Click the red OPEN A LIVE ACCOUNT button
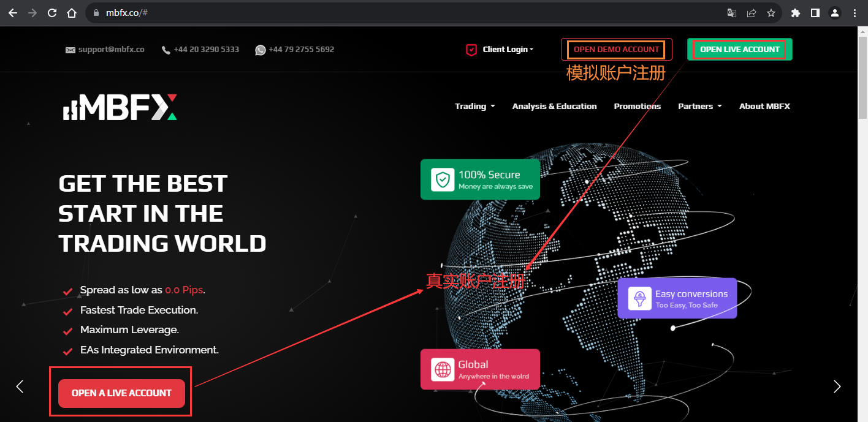Viewport: 868px width, 422px height. click(x=121, y=393)
